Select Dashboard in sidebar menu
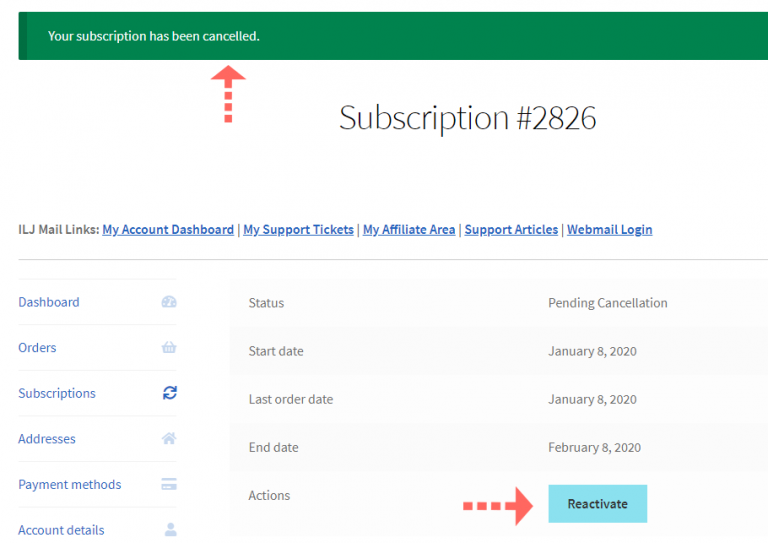The image size is (768, 543). (x=49, y=302)
